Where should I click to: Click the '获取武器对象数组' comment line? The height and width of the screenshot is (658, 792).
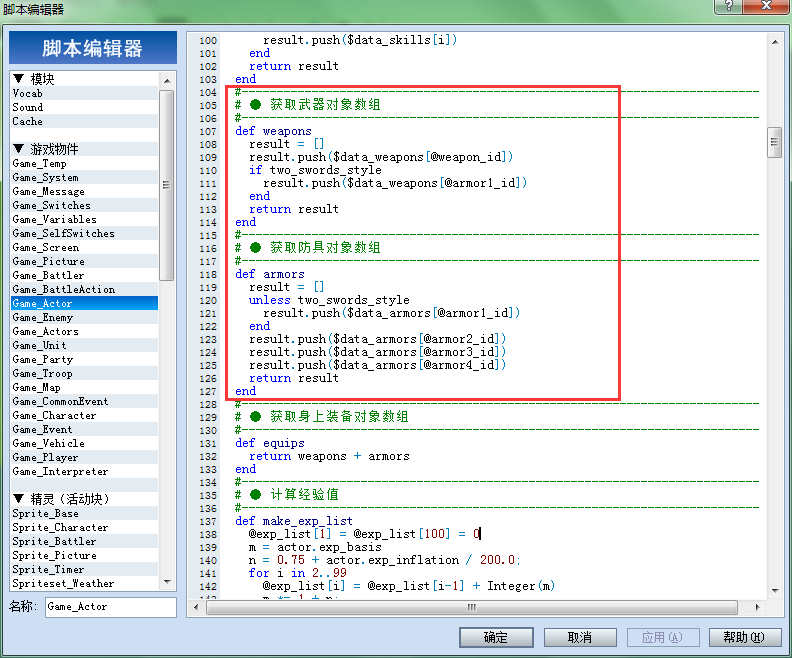pos(308,105)
